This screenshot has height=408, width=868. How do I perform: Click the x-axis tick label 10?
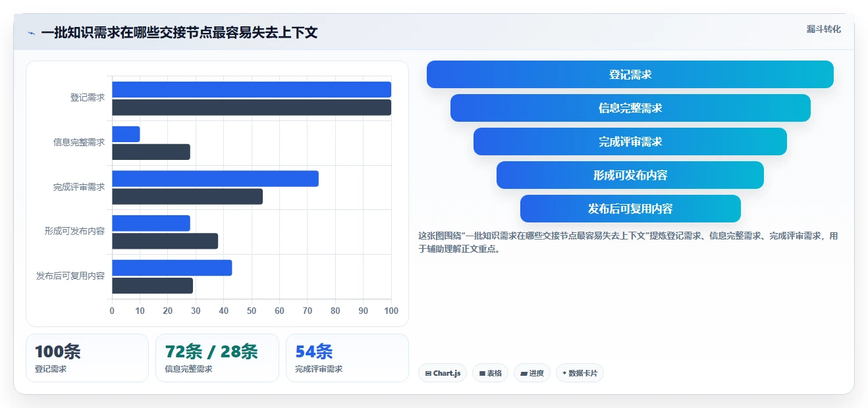point(140,311)
